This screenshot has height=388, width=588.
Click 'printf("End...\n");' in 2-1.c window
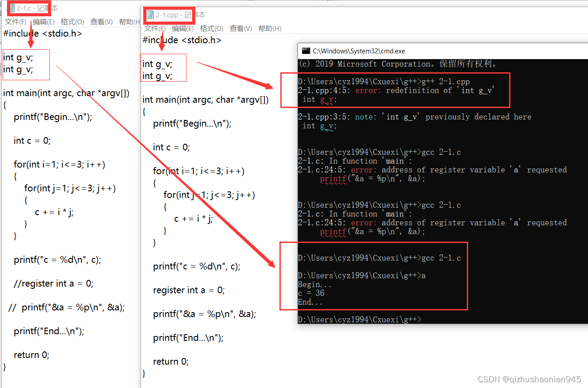[x=49, y=331]
